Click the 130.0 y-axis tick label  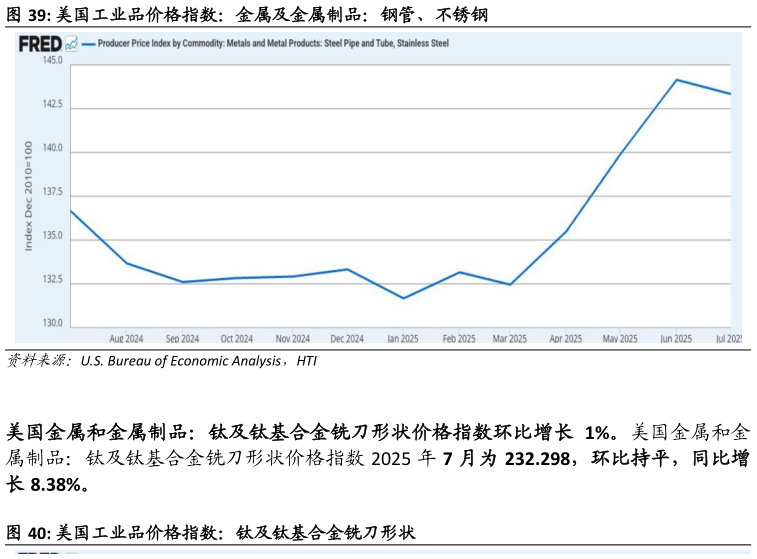pos(52,324)
